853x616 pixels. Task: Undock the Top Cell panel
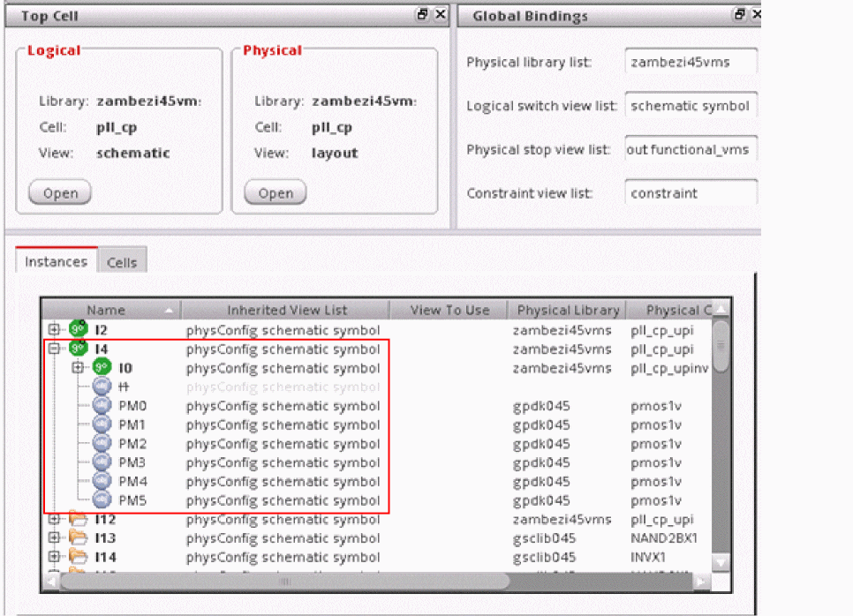(422, 15)
